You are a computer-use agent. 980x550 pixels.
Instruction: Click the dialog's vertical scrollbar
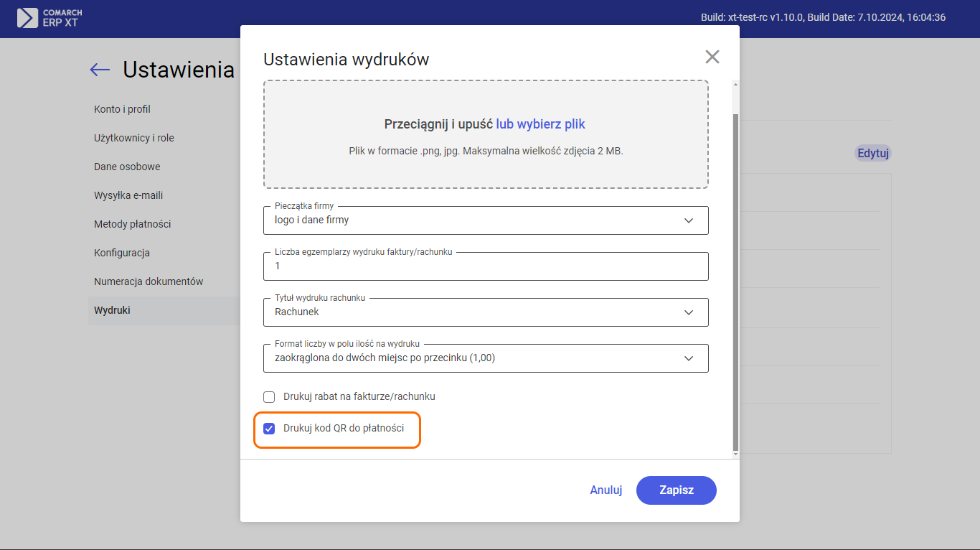tap(735, 280)
